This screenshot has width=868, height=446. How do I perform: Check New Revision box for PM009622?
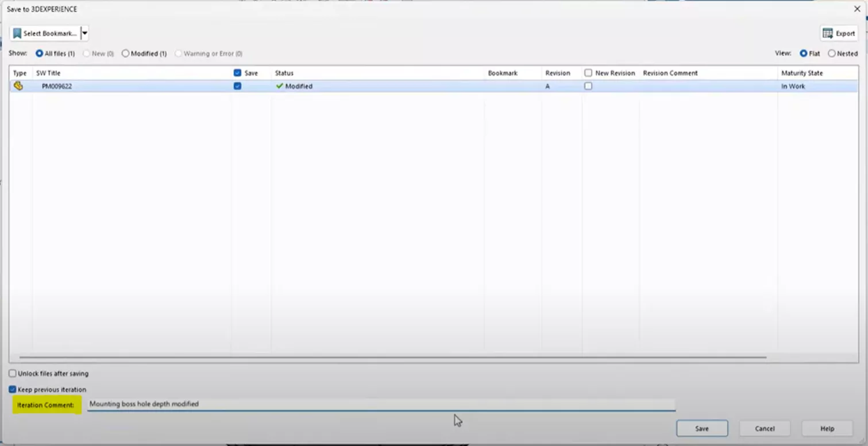coord(588,86)
